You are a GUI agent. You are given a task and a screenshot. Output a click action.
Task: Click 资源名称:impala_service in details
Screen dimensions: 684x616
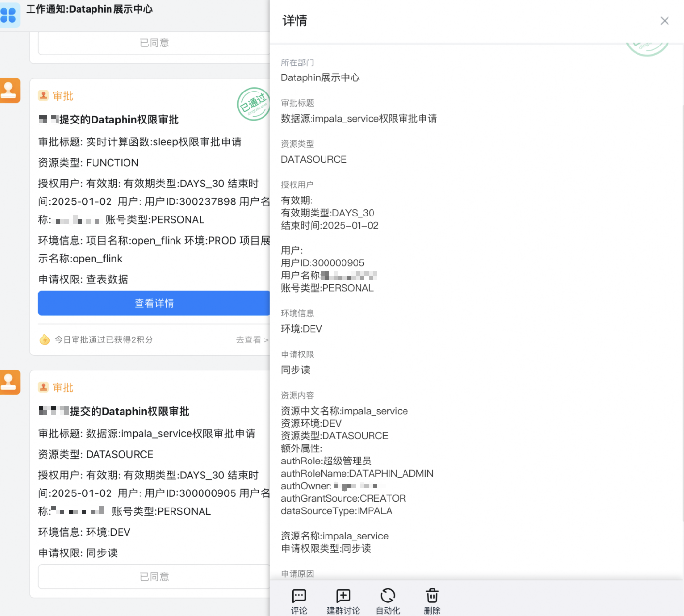(335, 536)
